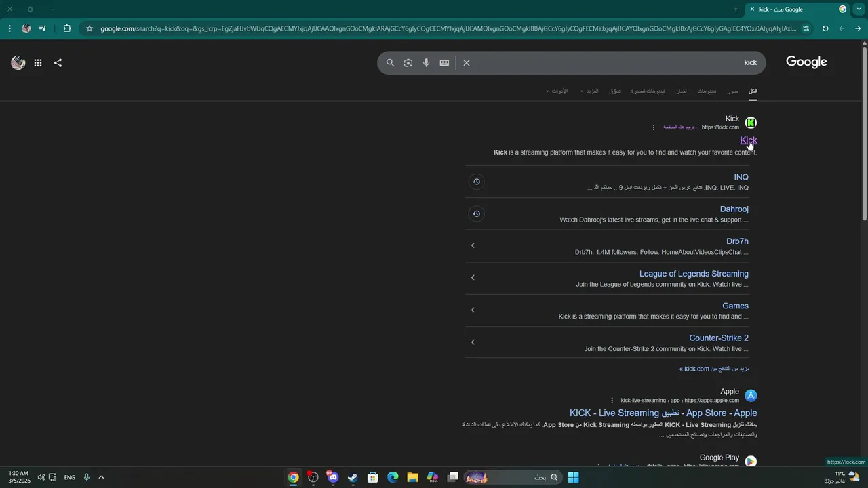
Task: Open the Dahrooj sitelink
Action: (734, 209)
